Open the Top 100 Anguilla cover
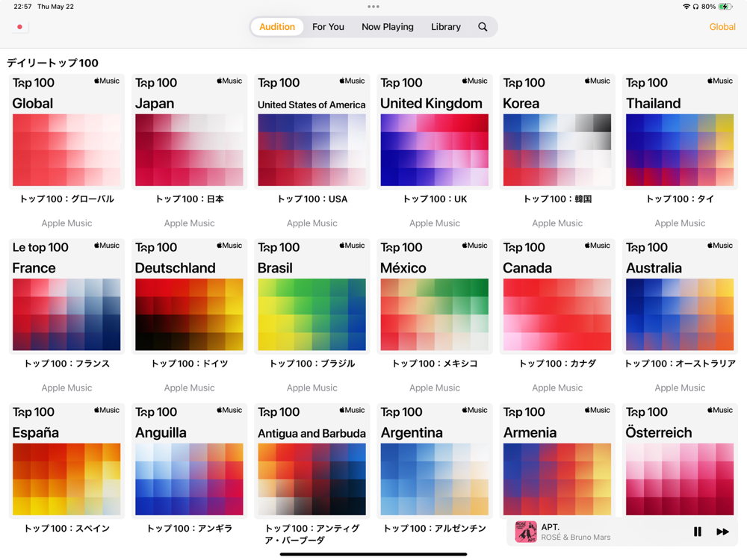The height and width of the screenshot is (560, 747). [x=189, y=461]
